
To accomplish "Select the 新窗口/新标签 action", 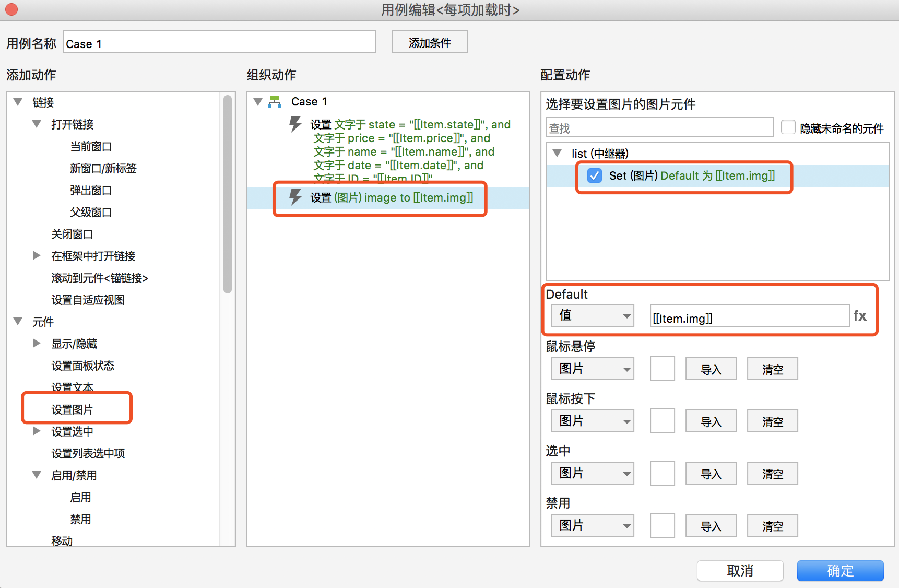I will pos(103,168).
